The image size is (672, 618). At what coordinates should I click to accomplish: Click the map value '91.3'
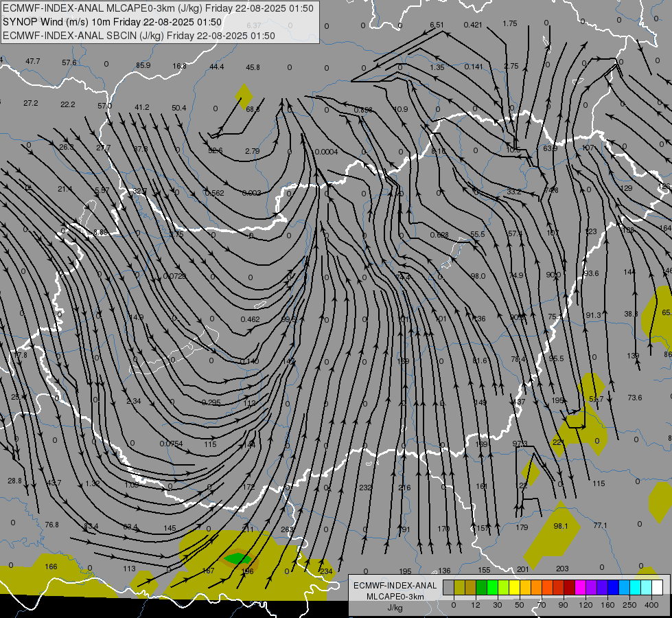pyautogui.click(x=593, y=315)
